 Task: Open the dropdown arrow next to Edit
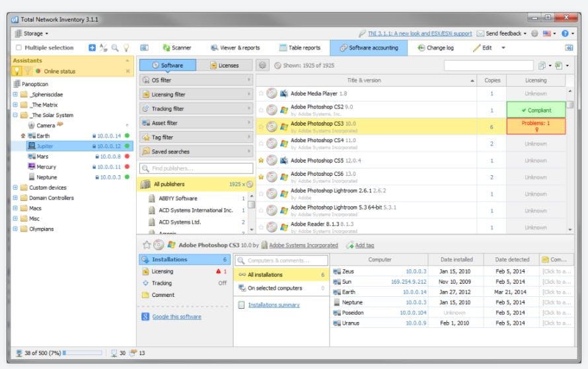point(503,48)
